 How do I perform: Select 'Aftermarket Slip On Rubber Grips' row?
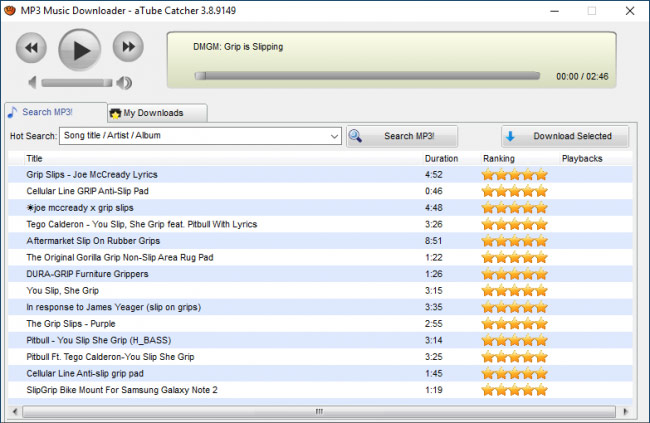(320, 241)
